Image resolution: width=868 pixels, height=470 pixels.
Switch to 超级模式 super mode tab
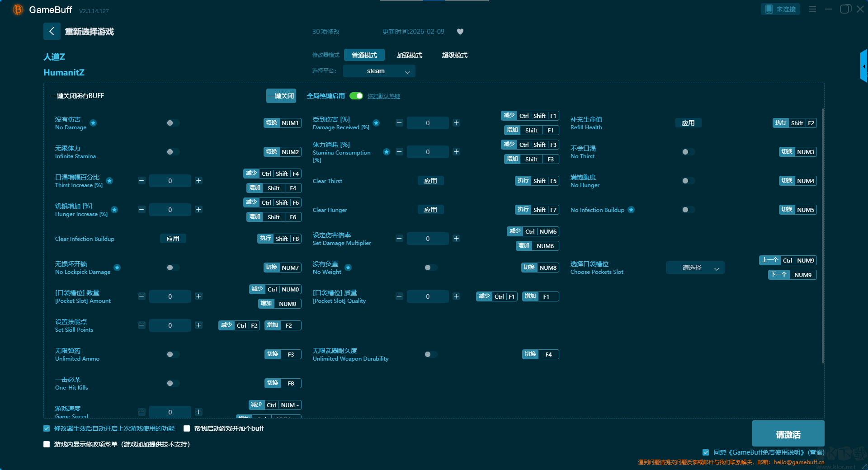[454, 55]
